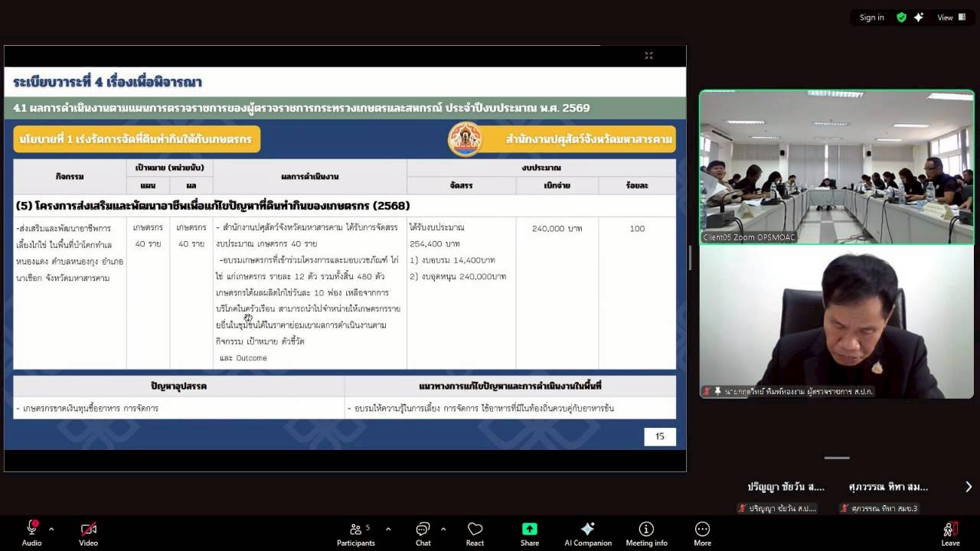Select the Client05 Zoom OPSMOAC video thumbnail

coord(836,167)
